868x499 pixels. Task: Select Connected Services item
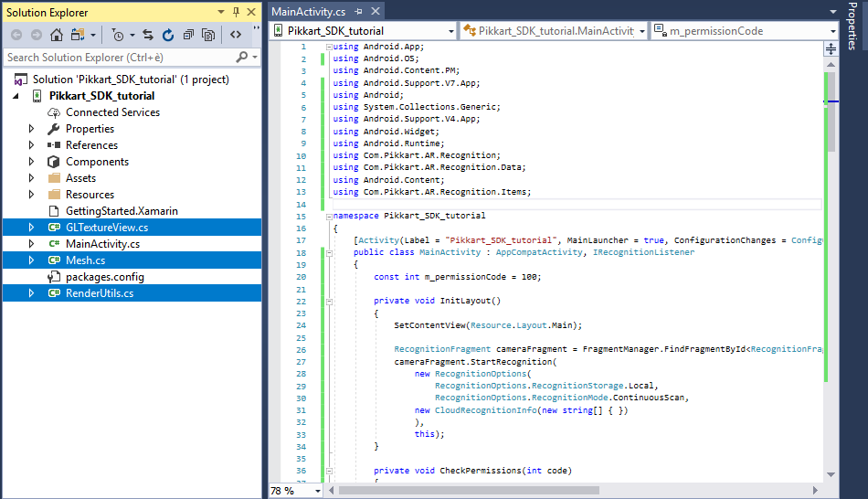(x=113, y=112)
